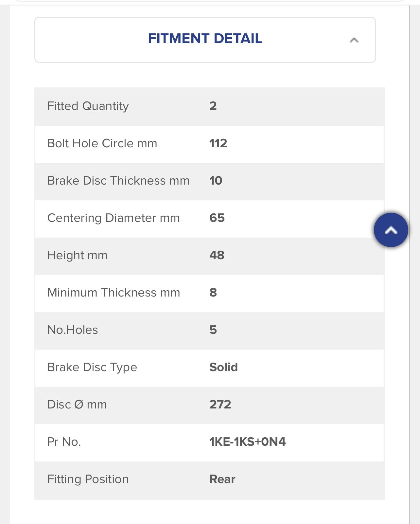Select the thickness value 10
Viewport: 420px width, 524px height.
216,181
